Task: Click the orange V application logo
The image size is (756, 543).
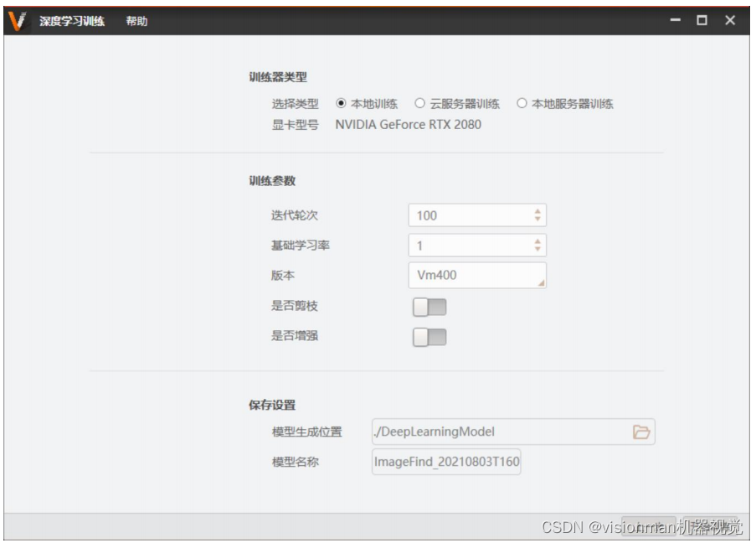Action: click(17, 21)
